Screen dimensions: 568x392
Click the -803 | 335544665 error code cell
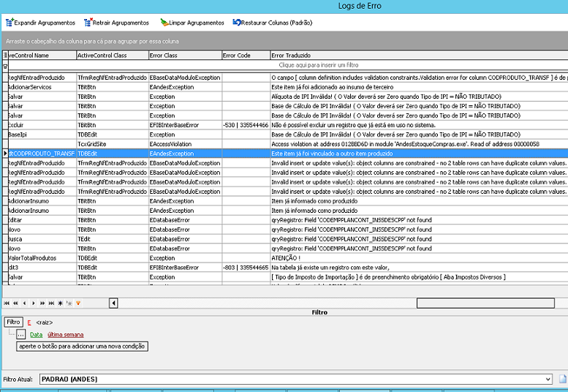(246, 268)
